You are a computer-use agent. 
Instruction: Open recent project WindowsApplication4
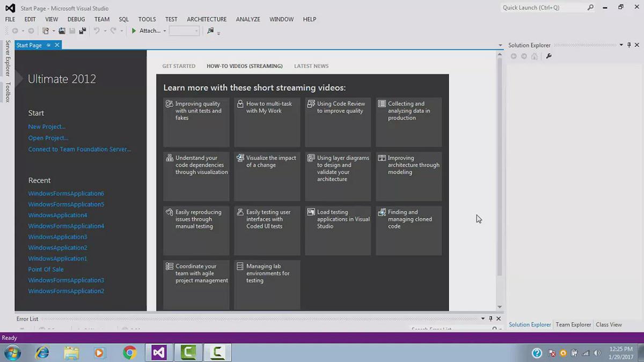pyautogui.click(x=57, y=215)
